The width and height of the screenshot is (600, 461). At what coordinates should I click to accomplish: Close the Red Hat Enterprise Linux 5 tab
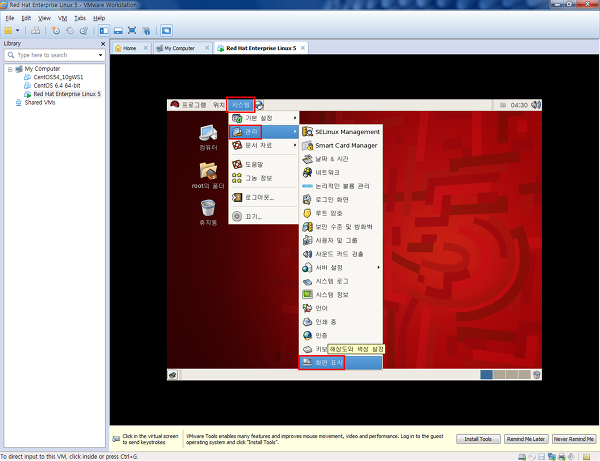[303, 48]
